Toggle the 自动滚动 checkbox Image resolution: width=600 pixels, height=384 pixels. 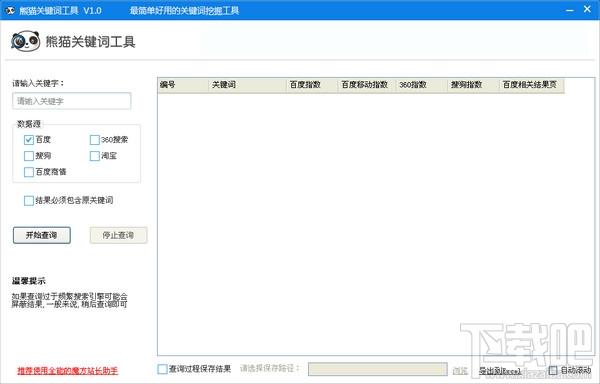553,370
